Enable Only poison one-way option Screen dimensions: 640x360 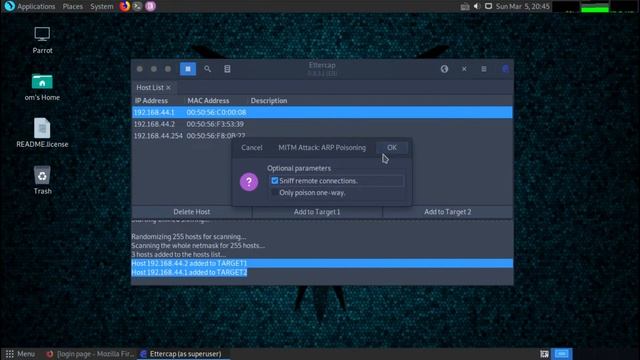coord(275,192)
